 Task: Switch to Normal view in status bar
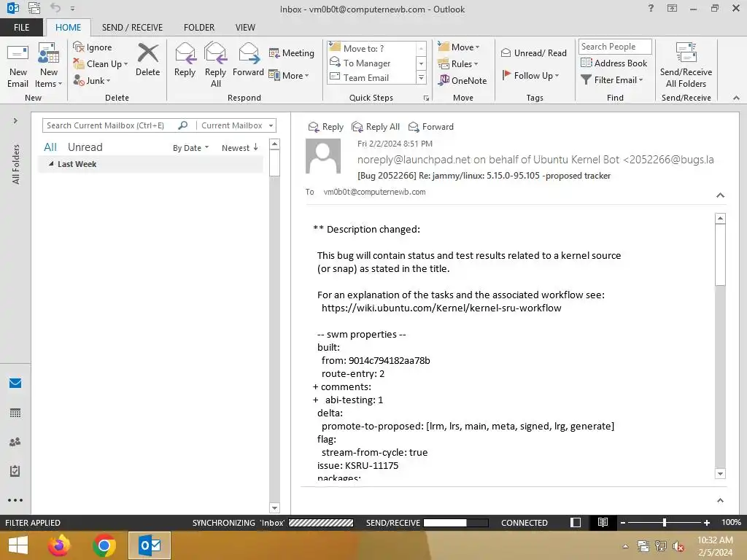coord(576,522)
